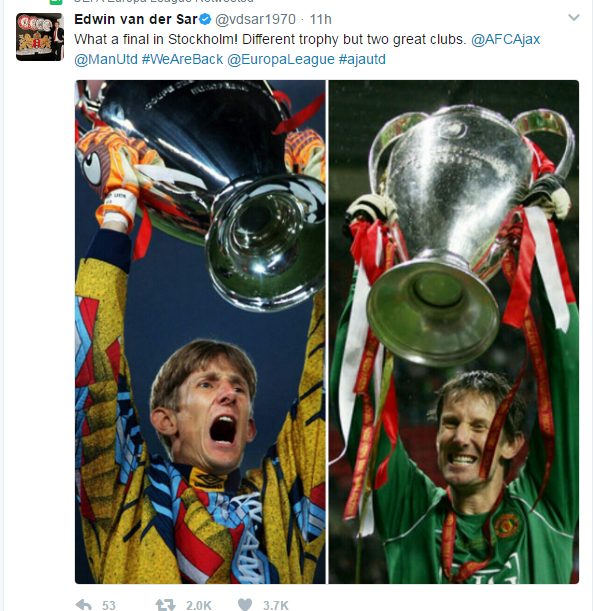
Task: Click the Edwin van der Sar display name
Action: [136, 19]
